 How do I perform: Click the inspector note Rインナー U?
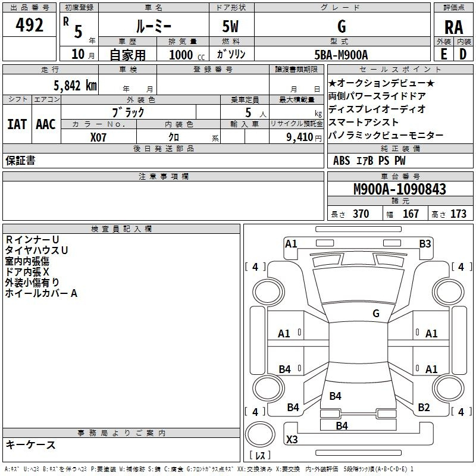(x=32, y=240)
